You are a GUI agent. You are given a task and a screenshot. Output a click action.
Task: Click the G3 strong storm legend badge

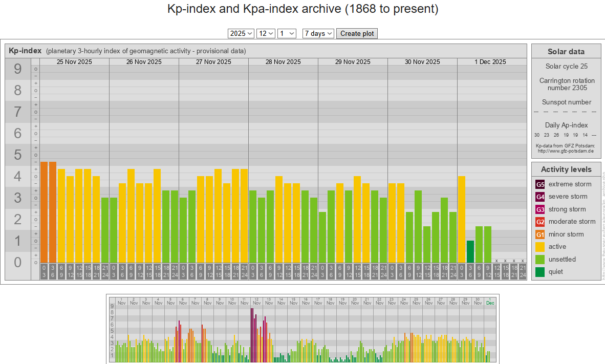point(540,209)
